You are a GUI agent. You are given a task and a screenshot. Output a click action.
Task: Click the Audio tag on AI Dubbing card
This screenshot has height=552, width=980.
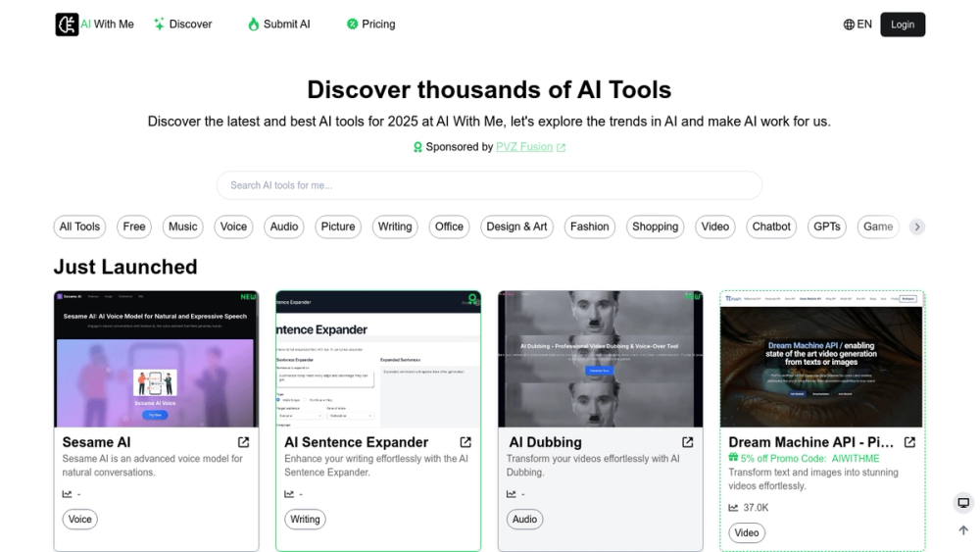524,519
